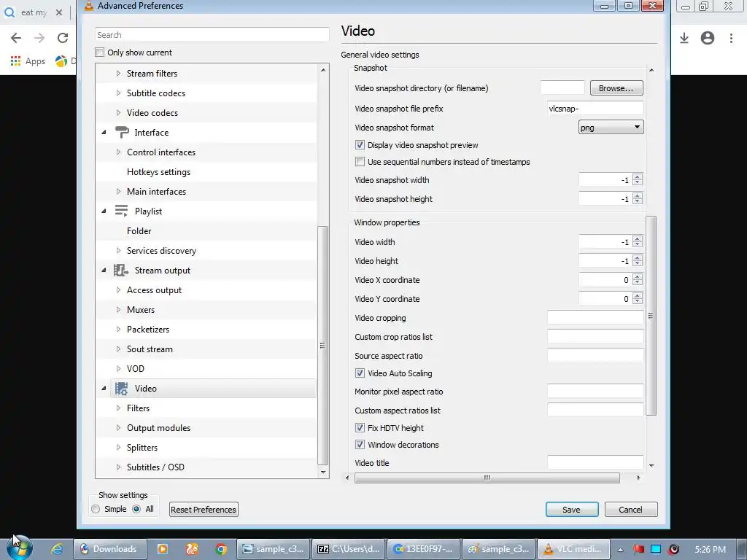
Task: Expand Subtitle codecs tree node
Action: pos(119,93)
